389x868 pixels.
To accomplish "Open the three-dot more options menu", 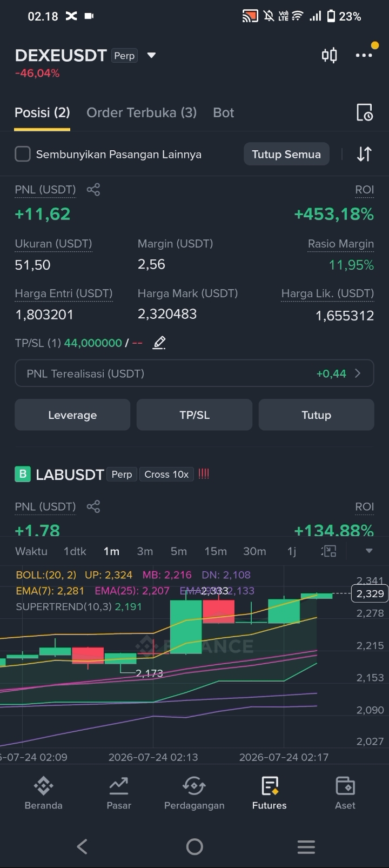I will [x=364, y=55].
